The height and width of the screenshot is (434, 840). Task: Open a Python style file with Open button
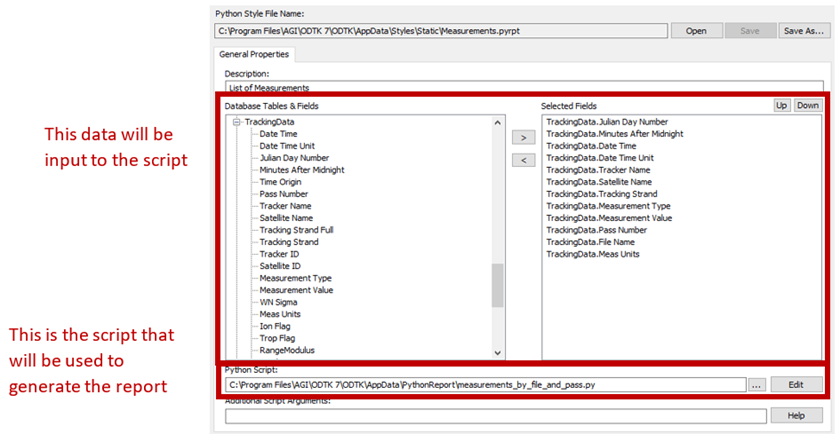click(696, 31)
